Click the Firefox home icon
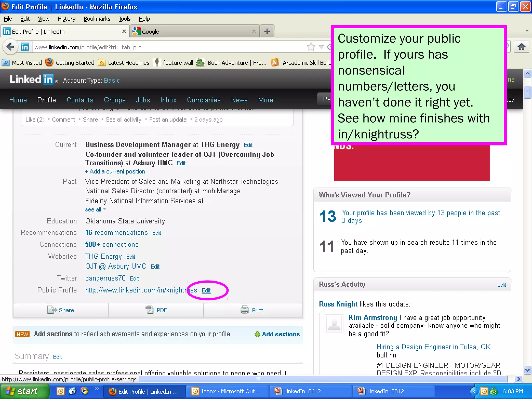 tap(521, 47)
